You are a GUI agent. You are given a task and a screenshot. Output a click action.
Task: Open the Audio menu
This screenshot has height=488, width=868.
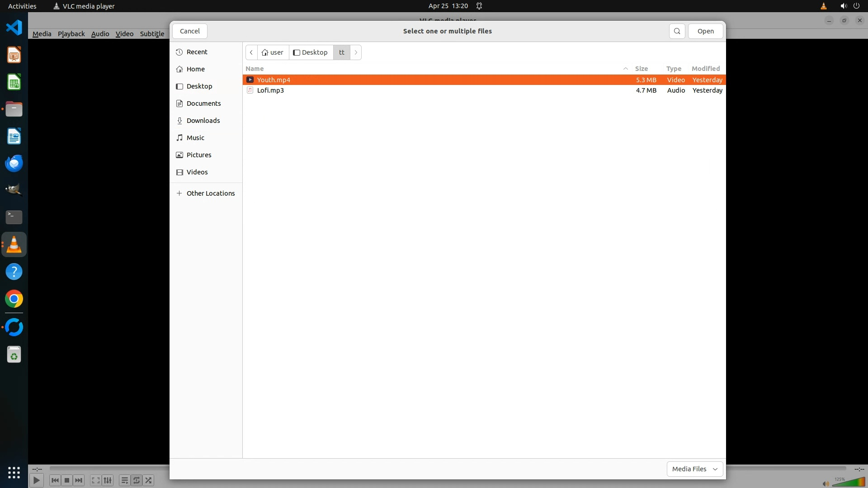pos(100,34)
